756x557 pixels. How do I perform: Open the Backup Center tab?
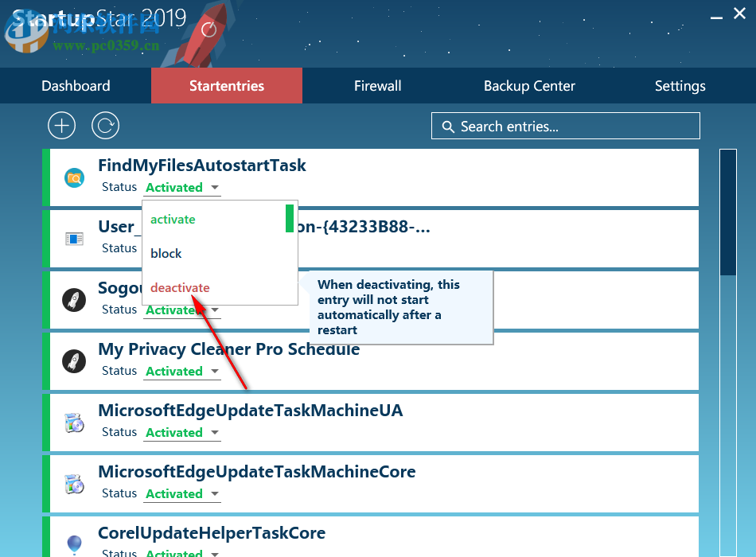coord(529,86)
